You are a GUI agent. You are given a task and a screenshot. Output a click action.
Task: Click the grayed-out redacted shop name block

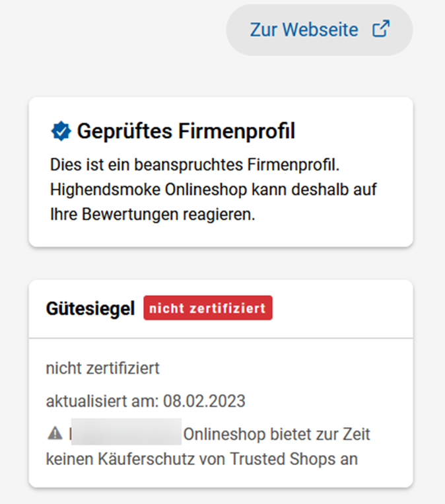pyautogui.click(x=125, y=434)
